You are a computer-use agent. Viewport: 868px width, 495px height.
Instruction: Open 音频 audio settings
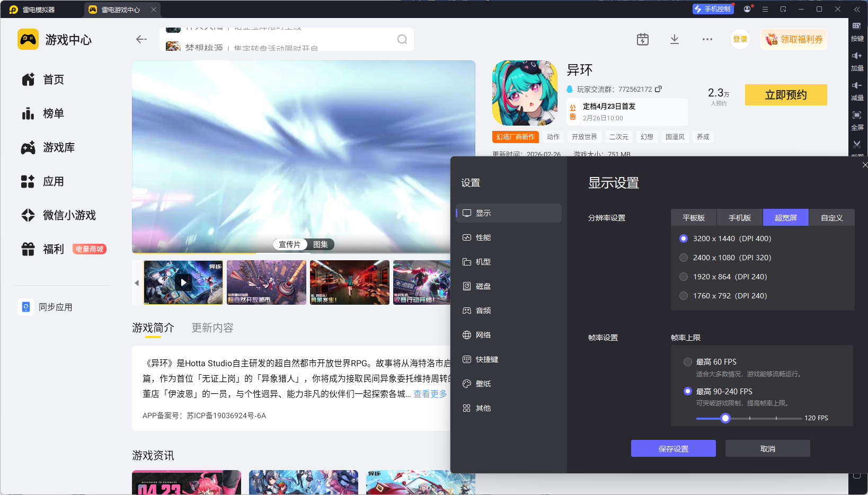[x=509, y=311]
